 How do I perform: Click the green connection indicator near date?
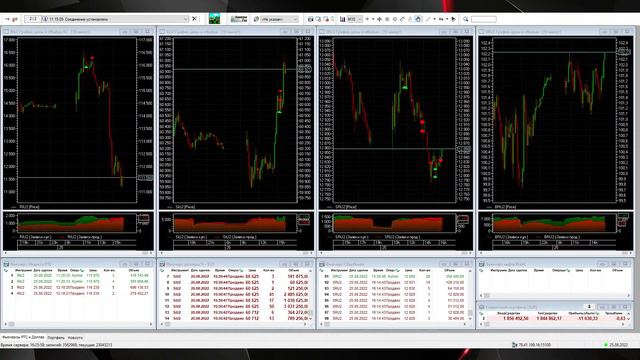(606, 345)
